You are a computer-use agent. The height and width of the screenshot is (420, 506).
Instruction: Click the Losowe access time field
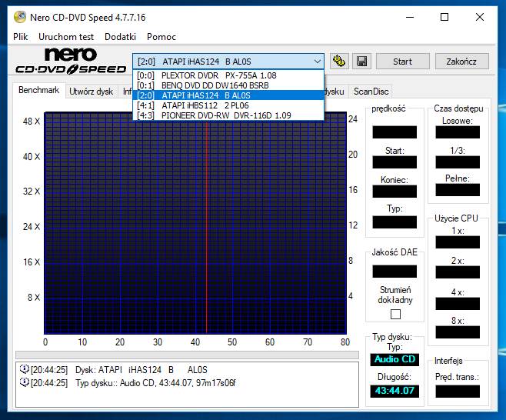458,132
